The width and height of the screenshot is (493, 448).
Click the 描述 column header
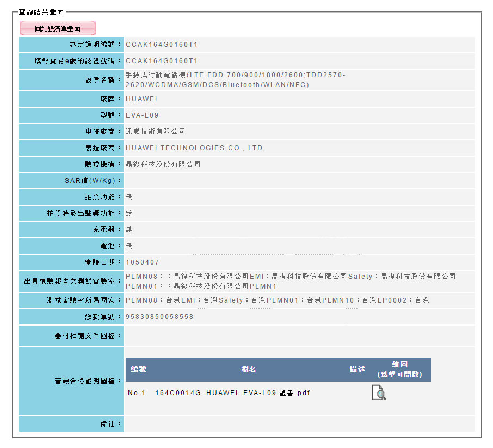(357, 370)
